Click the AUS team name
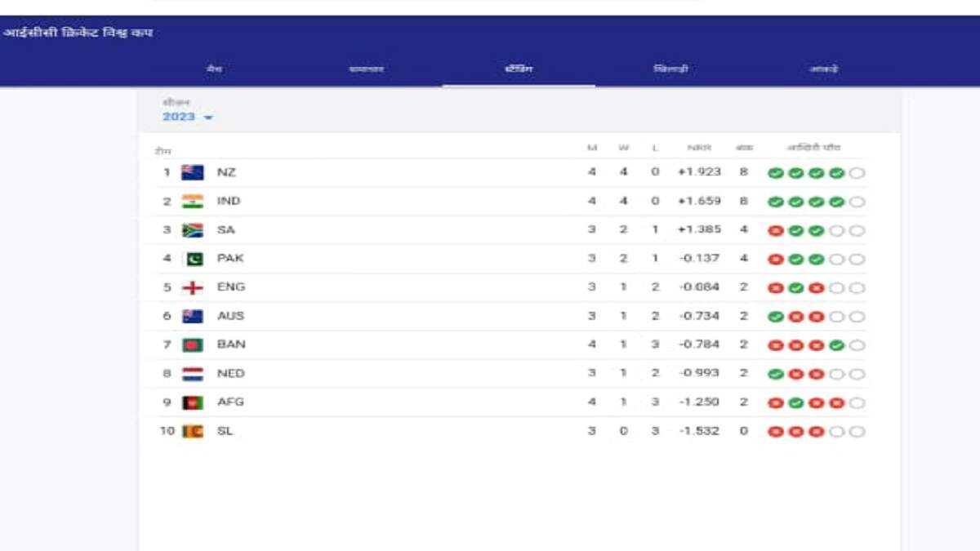The height and width of the screenshot is (551, 980). coord(230,316)
